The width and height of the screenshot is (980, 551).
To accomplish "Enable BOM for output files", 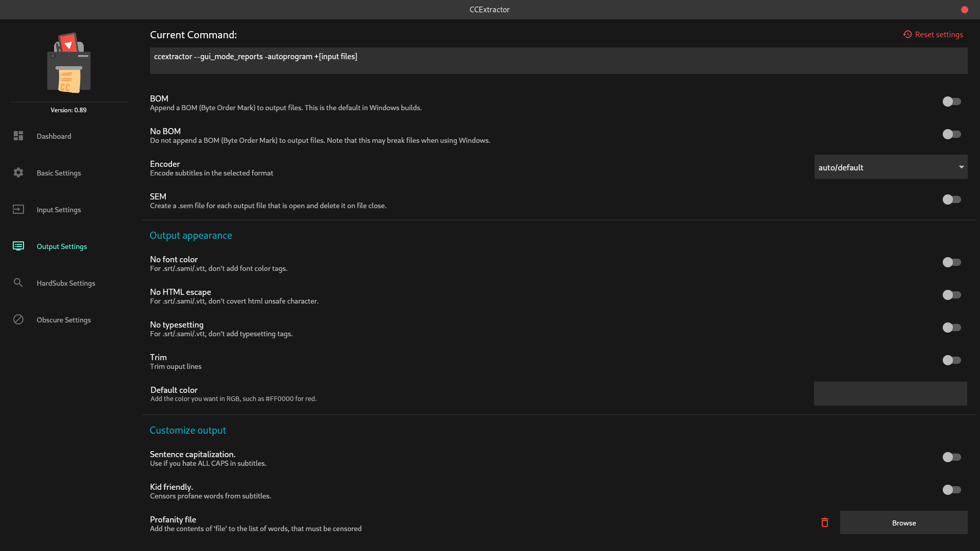I will (x=951, y=102).
